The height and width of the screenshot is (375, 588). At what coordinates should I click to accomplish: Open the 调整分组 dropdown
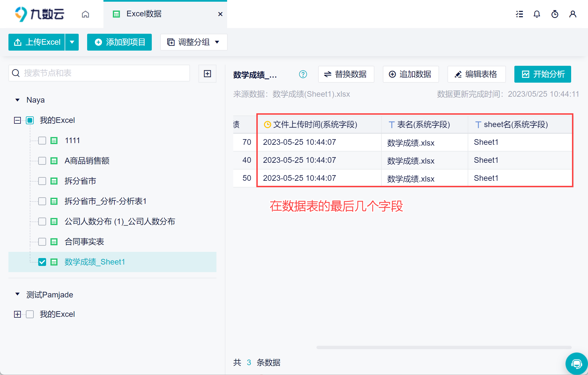tap(194, 42)
